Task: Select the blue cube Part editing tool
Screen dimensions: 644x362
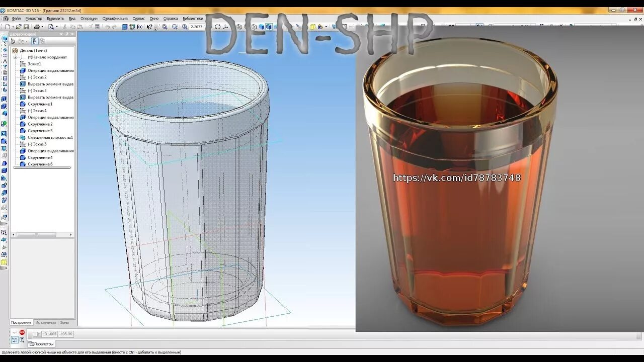Action: point(5,38)
